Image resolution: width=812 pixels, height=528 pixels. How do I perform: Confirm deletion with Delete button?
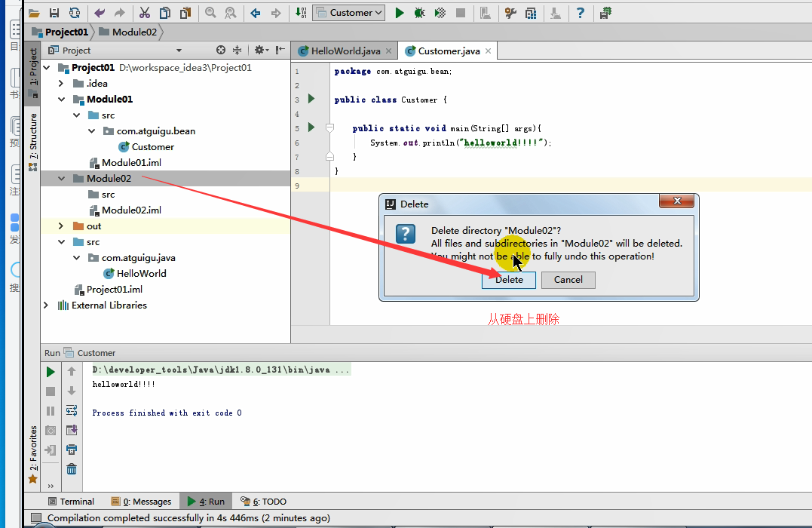click(x=508, y=280)
